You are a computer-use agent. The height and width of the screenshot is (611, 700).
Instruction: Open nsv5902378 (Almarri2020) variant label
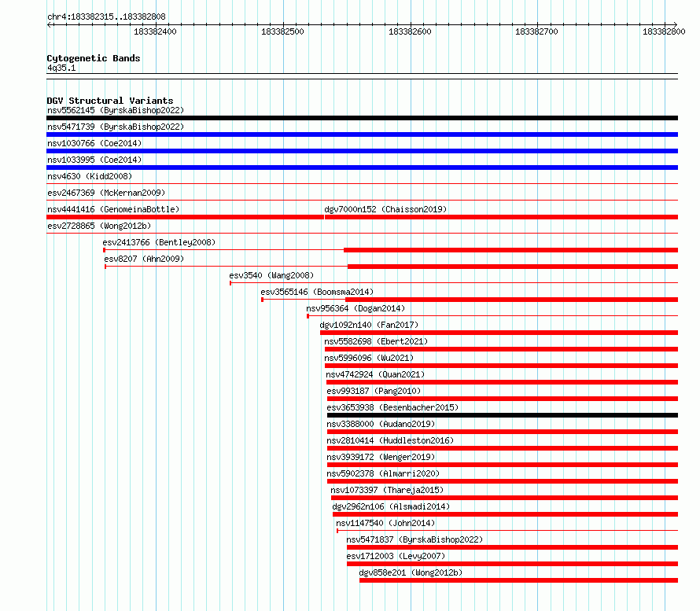(383, 473)
